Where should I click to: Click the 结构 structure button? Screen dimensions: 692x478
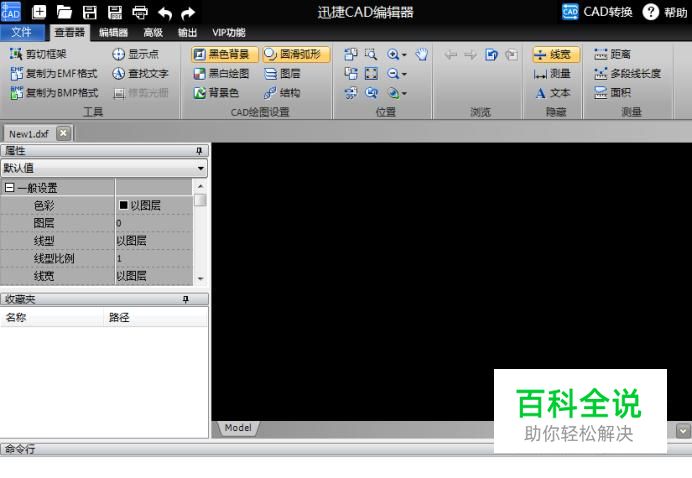(282, 93)
